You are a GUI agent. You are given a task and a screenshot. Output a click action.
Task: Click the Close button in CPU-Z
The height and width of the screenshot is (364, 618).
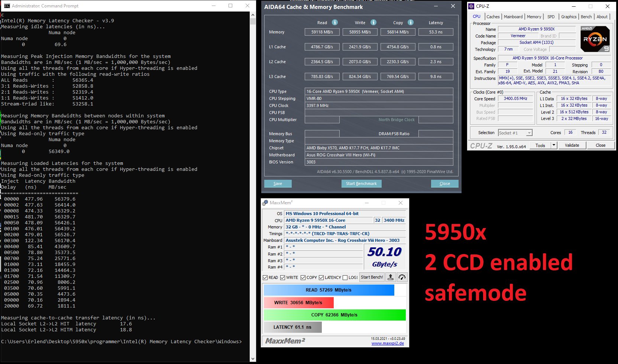coord(601,145)
